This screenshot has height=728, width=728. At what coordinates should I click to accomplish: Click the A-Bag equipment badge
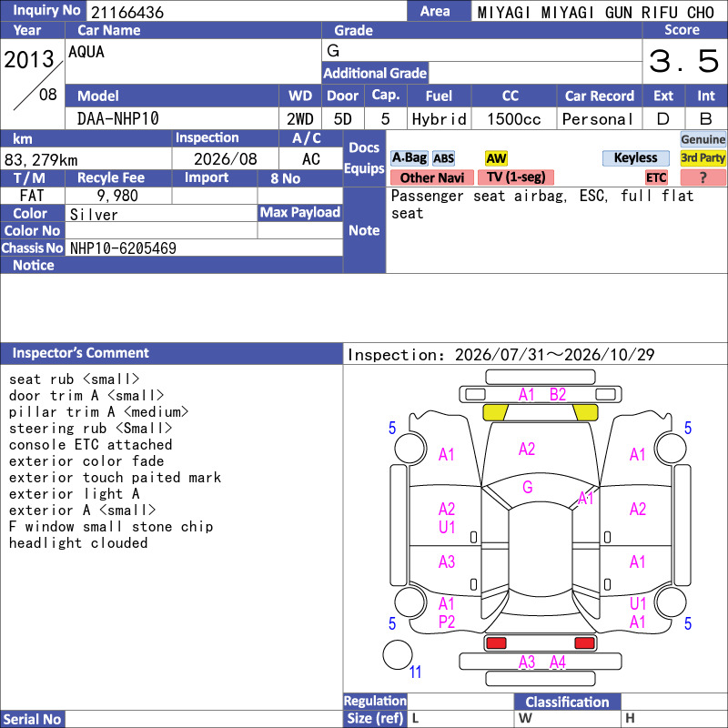[x=409, y=157]
